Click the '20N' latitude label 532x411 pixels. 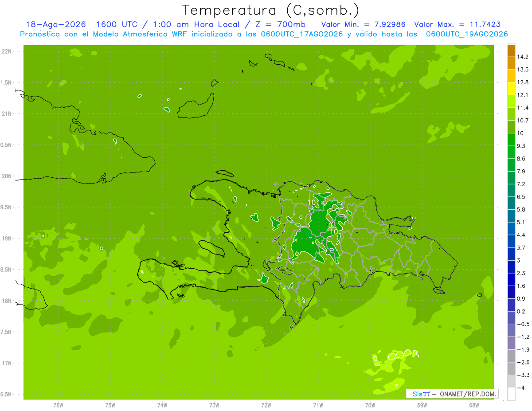coord(8,176)
